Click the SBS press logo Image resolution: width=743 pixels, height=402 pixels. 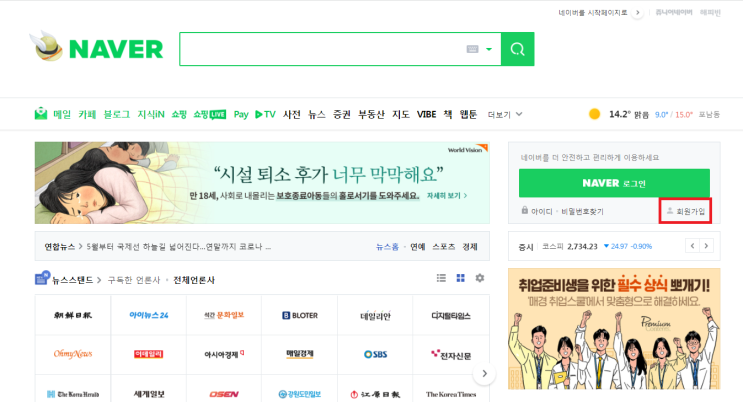[375, 354]
